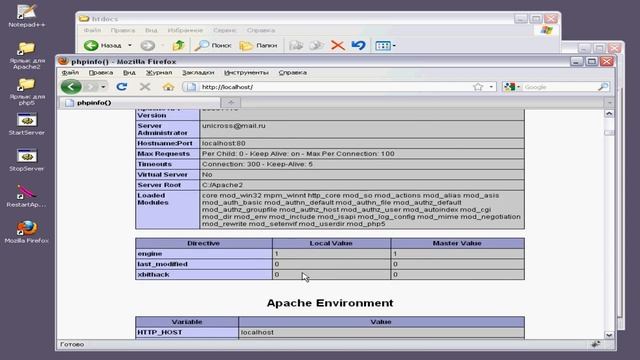640x360 pixels.
Task: Open Firefox history dropdown beside forward button
Action: pyautogui.click(x=103, y=87)
